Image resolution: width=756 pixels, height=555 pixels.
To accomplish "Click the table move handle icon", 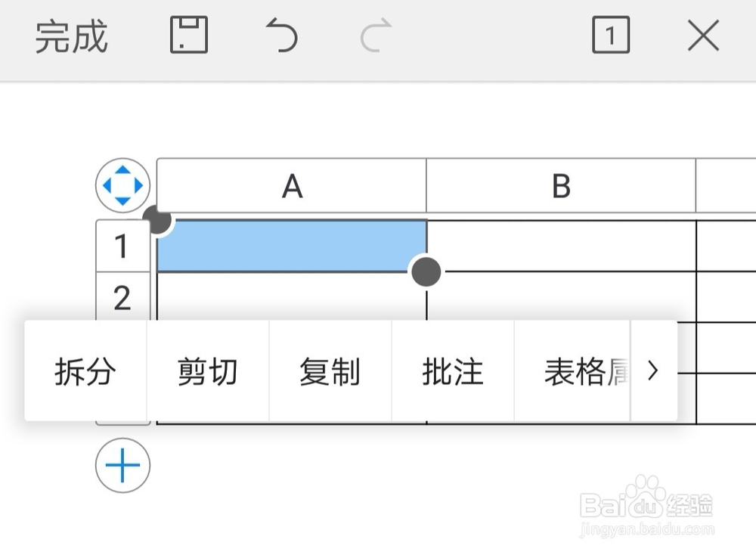I will tap(122, 185).
